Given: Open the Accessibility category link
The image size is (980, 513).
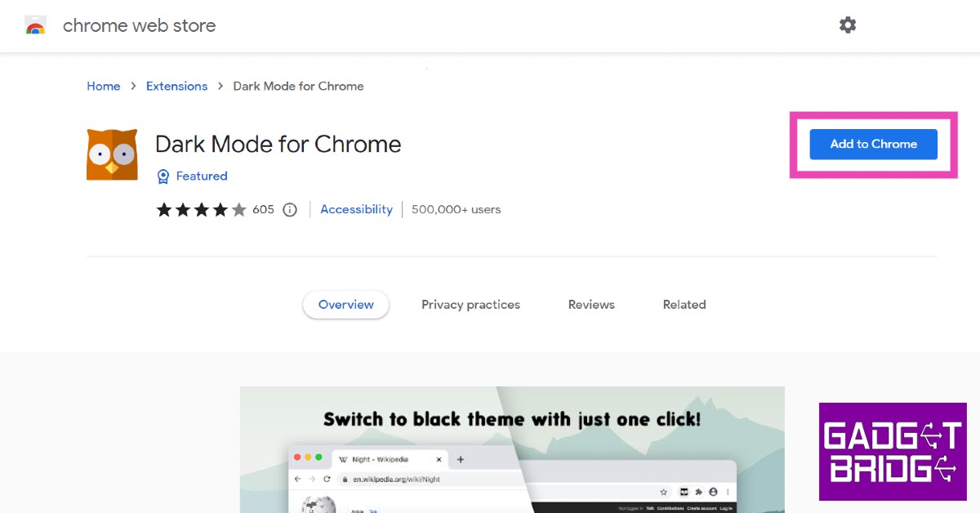Looking at the screenshot, I should point(356,210).
